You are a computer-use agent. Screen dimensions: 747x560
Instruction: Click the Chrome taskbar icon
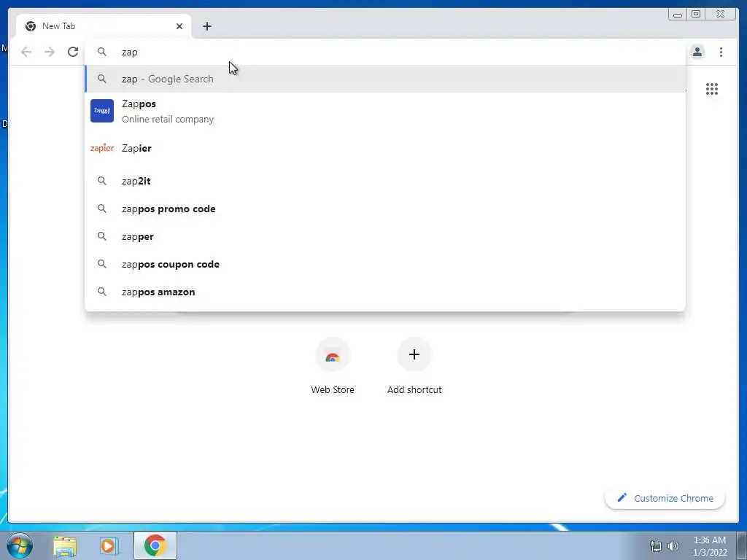click(155, 545)
